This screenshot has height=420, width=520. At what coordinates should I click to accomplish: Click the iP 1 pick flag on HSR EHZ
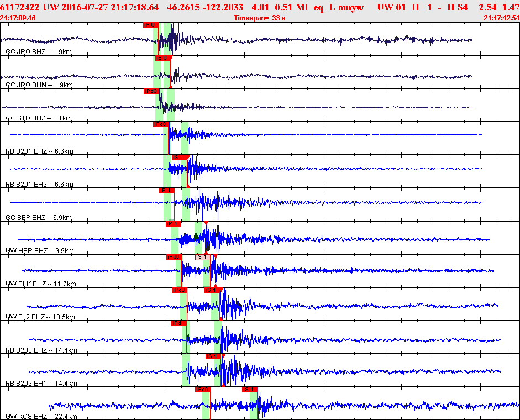click(174, 224)
